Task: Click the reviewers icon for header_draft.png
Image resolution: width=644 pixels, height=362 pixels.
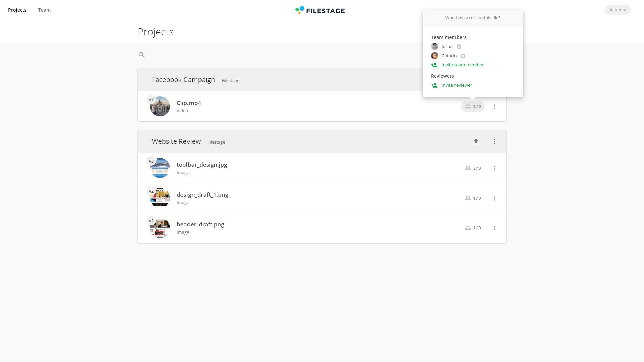Action: pos(468,228)
